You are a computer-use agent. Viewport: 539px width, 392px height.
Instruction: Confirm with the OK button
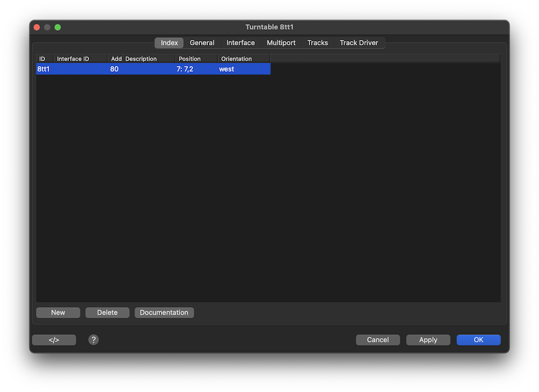click(479, 340)
